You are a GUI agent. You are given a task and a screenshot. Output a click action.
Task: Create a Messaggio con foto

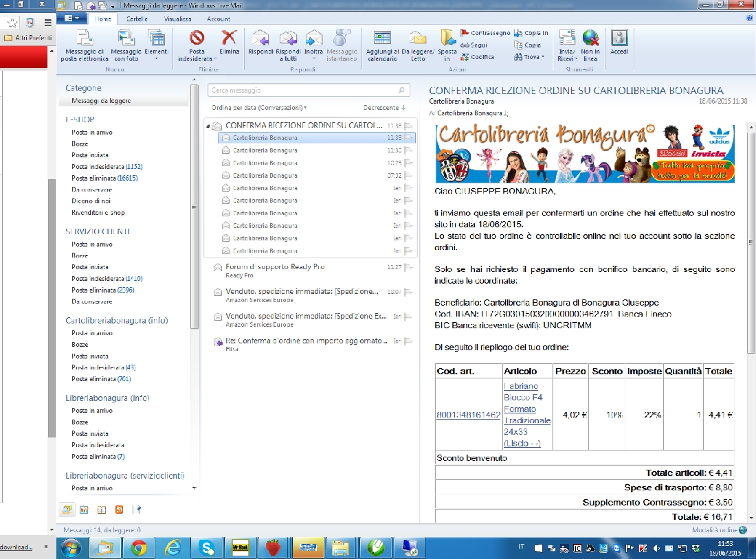tap(126, 45)
